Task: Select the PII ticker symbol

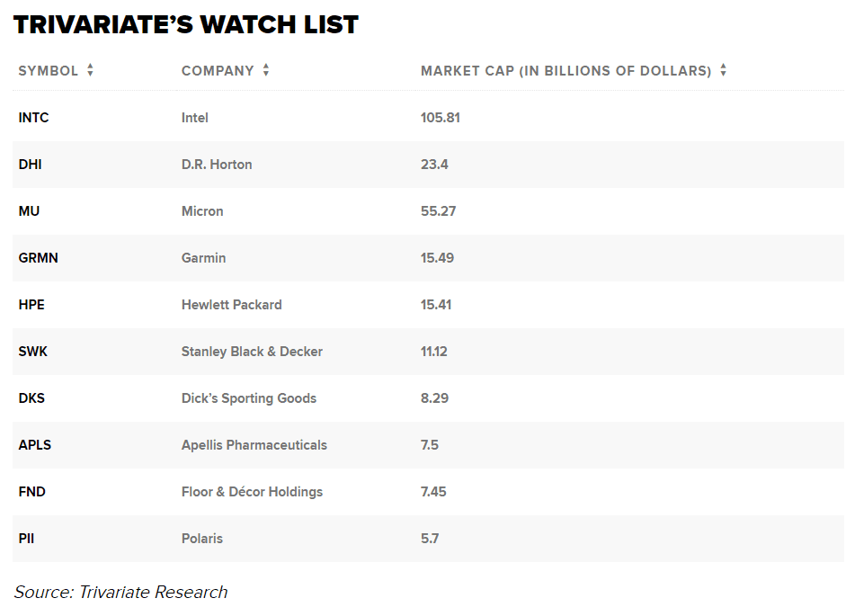Action: pos(26,539)
